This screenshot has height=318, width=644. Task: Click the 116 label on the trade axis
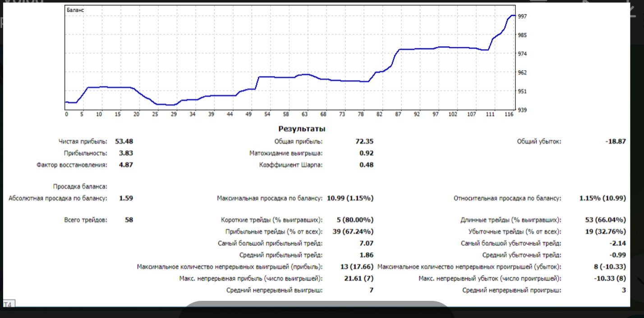click(509, 115)
